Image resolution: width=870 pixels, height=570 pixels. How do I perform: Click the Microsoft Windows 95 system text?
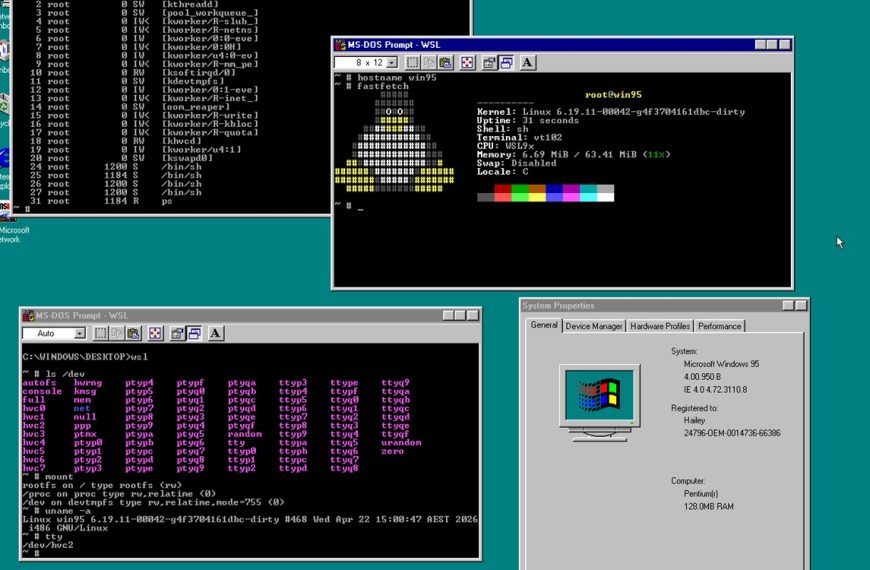721,364
